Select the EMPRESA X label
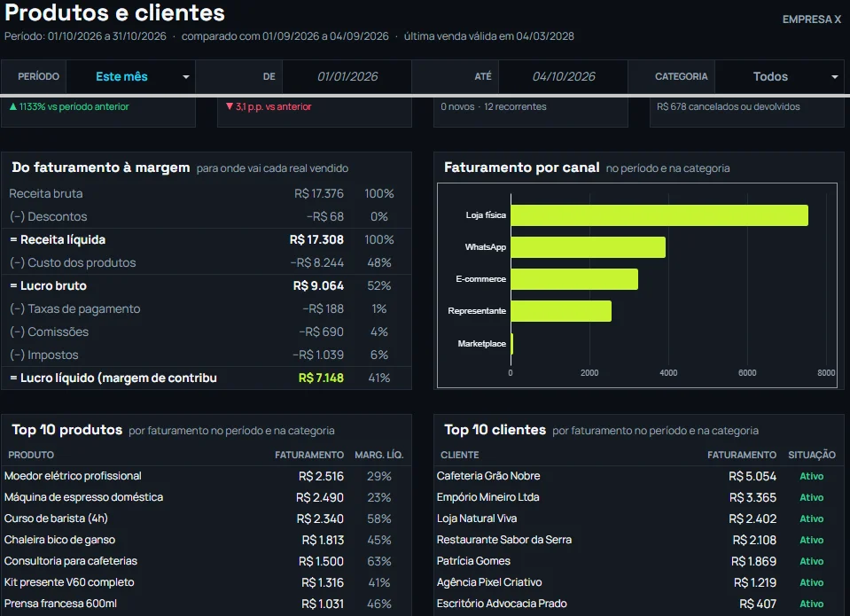Viewport: 850px width, 616px height. [x=812, y=19]
